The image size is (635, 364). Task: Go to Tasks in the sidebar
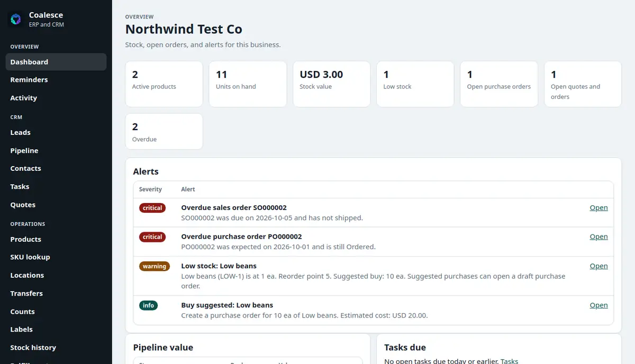pyautogui.click(x=56, y=187)
